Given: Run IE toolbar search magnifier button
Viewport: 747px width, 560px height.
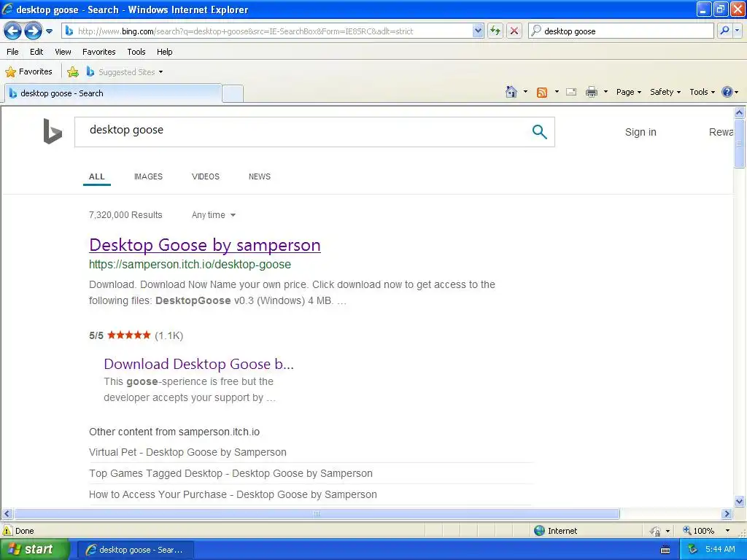Looking at the screenshot, I should click(724, 31).
